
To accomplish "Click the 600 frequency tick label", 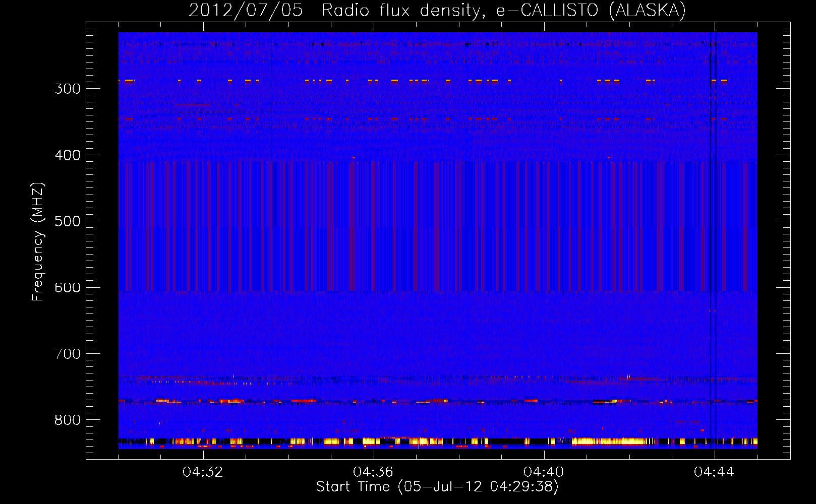I will pos(68,288).
